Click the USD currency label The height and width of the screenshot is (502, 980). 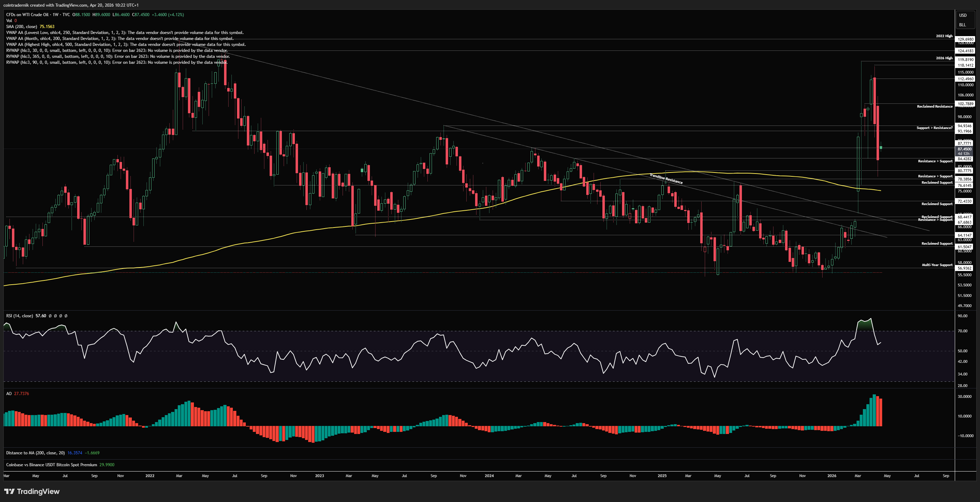pos(962,15)
